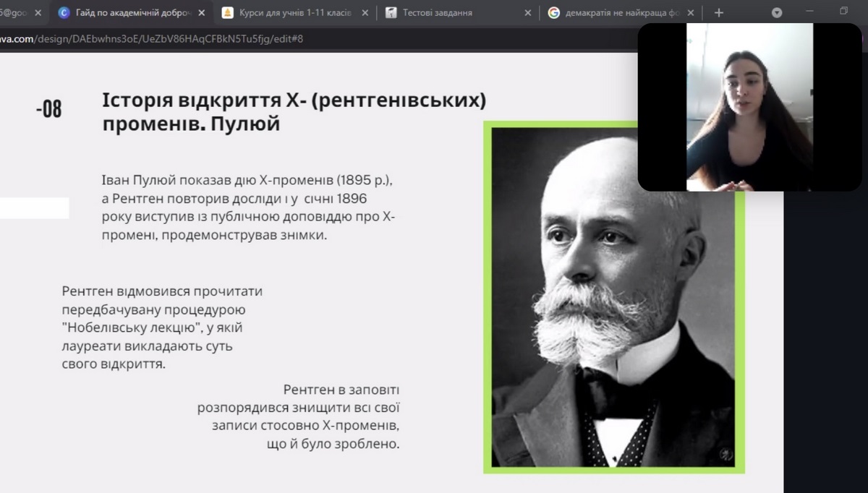Click the Canva favicon on the active tab

tap(64, 13)
